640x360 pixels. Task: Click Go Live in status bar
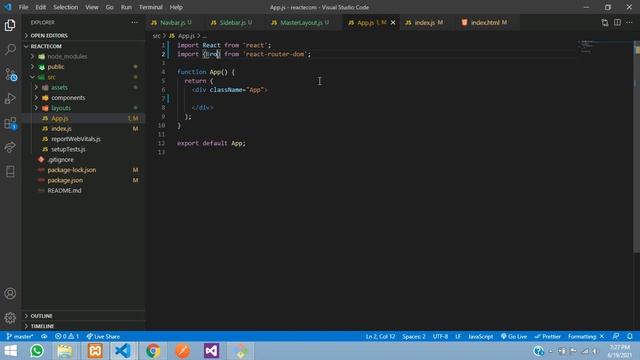(x=514, y=336)
